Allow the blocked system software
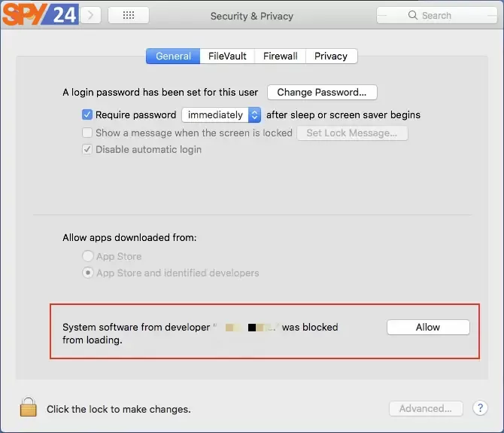Viewport: 504px width, 433px height. coord(428,327)
